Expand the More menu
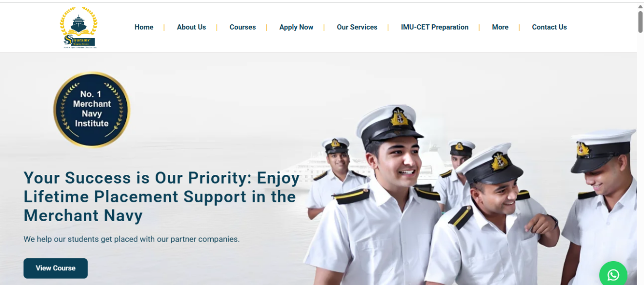The width and height of the screenshot is (644, 285). [500, 27]
